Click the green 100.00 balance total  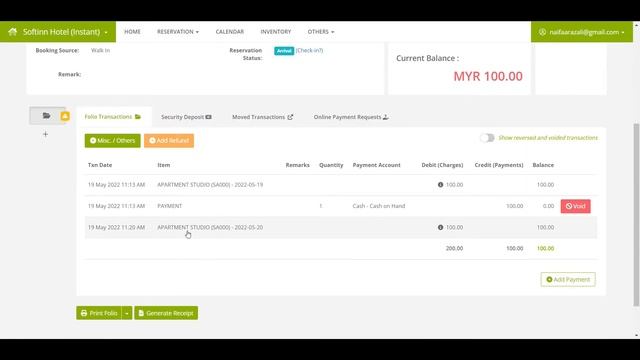point(545,248)
